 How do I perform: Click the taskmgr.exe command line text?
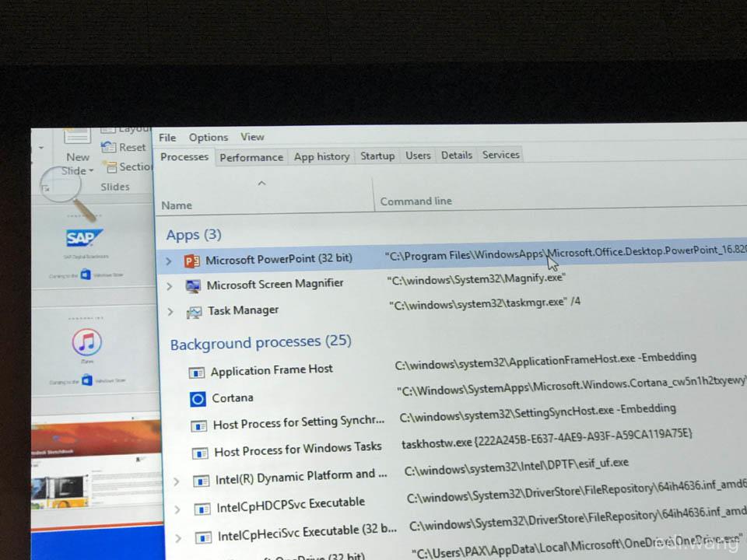pos(485,303)
